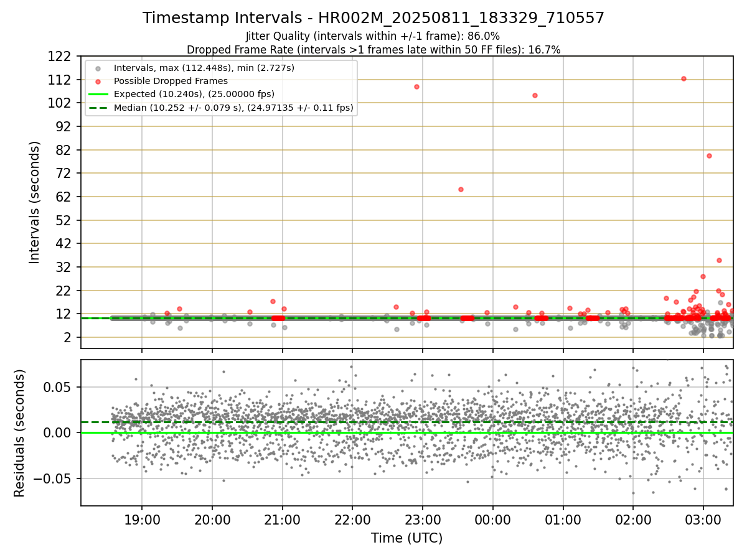The height and width of the screenshot is (560, 747).
Task: Click the 00:00 tick label on the time axis
Action: coord(493,520)
